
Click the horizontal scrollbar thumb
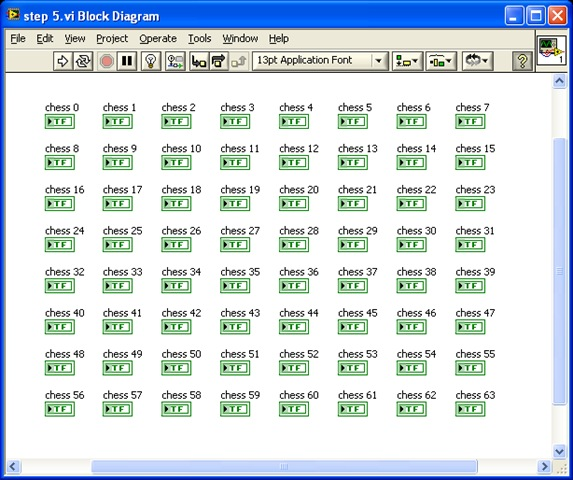pos(284,466)
